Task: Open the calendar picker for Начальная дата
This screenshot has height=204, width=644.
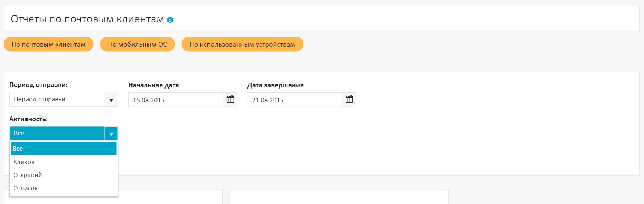Action: pyautogui.click(x=230, y=99)
